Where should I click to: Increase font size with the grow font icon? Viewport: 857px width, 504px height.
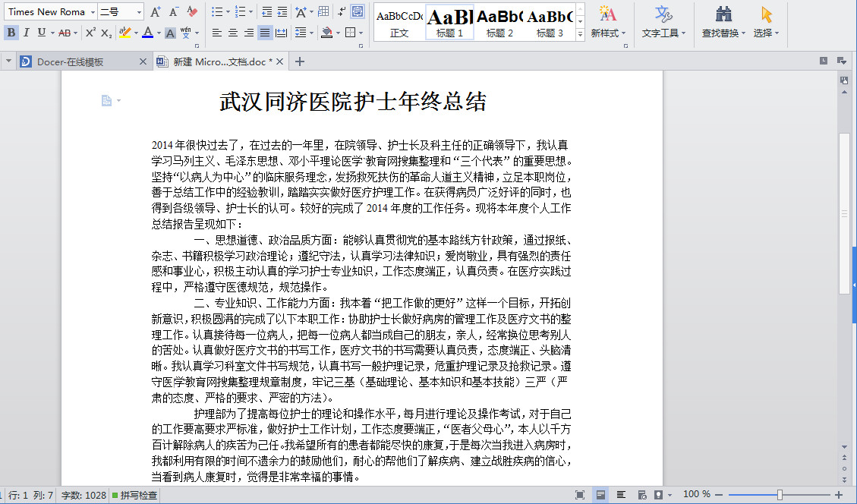(156, 11)
